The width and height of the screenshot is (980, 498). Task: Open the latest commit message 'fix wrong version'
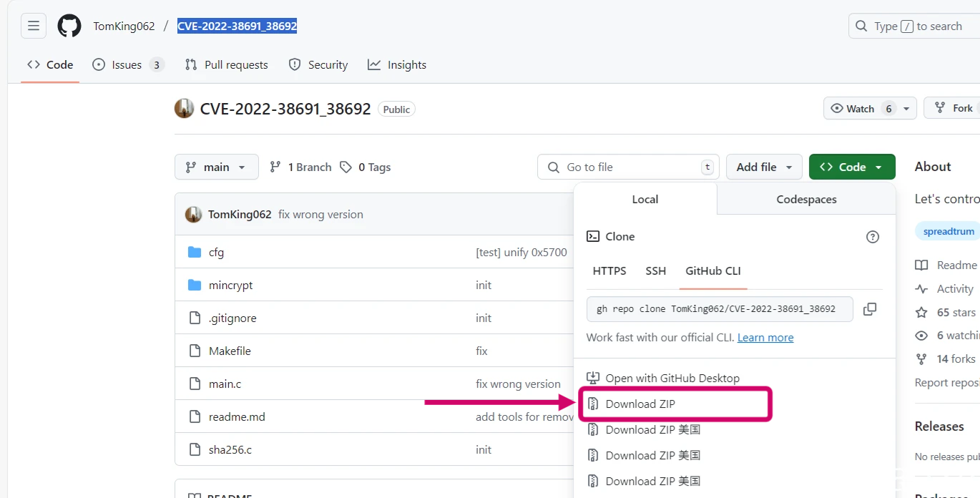320,214
